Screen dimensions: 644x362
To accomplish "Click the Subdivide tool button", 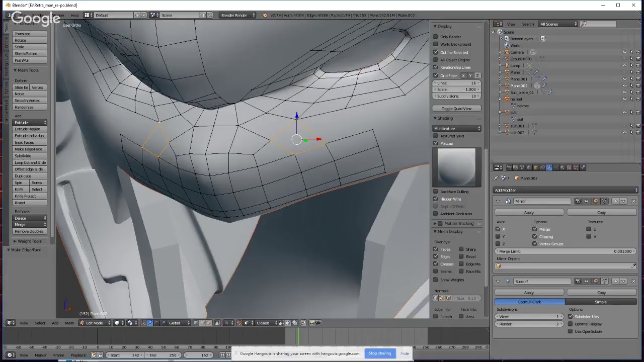I will click(x=30, y=156).
